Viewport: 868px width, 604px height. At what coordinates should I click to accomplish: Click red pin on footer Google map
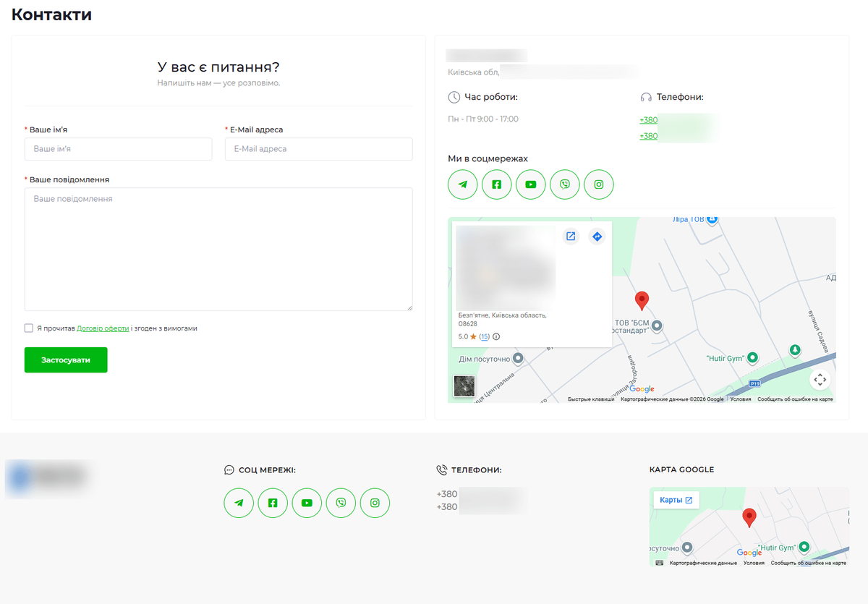[x=749, y=518]
